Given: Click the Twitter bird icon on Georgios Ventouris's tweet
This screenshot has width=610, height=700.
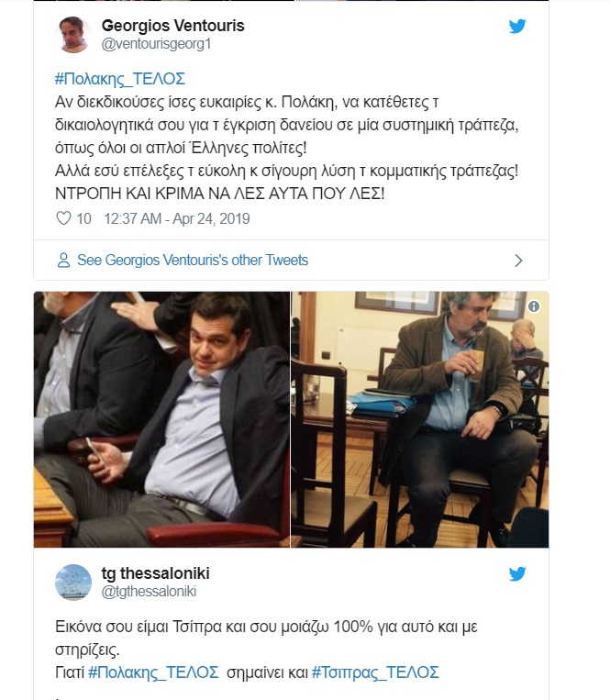Looking at the screenshot, I should [517, 27].
